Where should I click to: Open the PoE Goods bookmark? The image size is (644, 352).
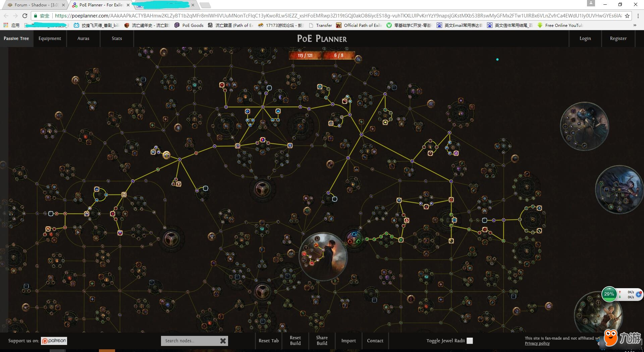click(x=189, y=25)
